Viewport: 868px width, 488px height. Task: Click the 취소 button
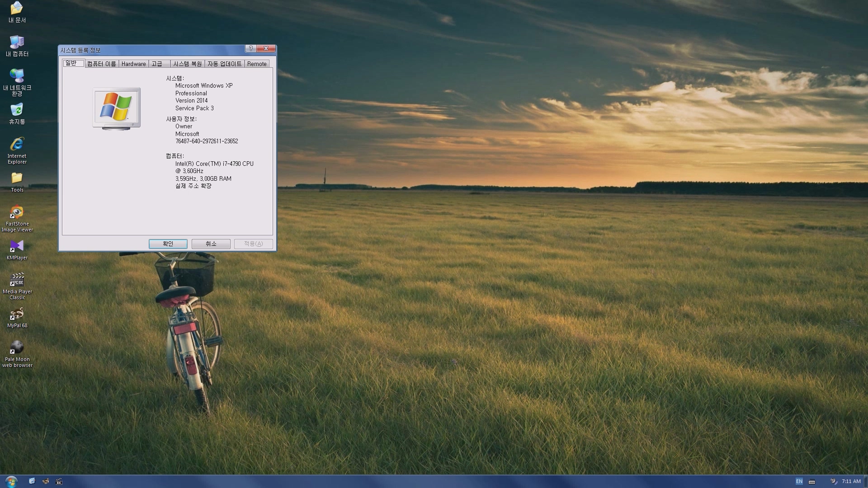tap(211, 244)
